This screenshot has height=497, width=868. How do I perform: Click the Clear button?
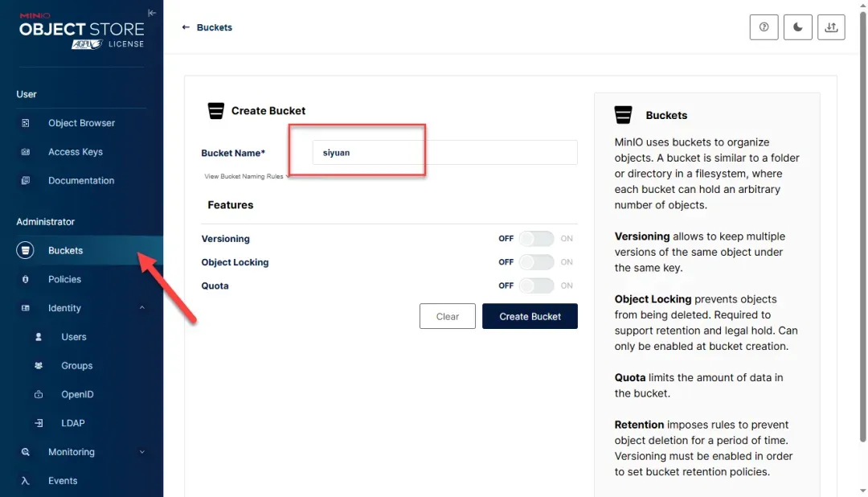click(x=448, y=316)
